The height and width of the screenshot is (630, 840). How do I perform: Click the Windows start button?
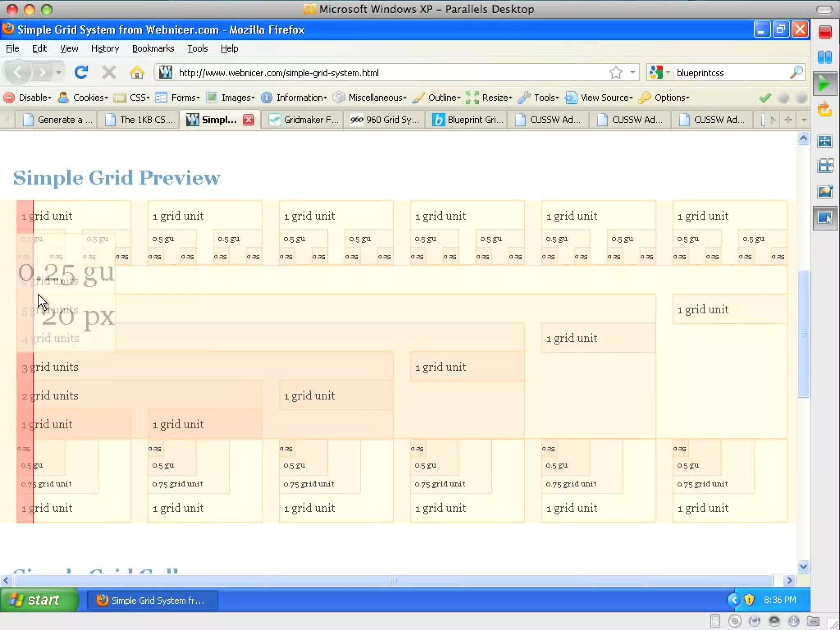39,600
